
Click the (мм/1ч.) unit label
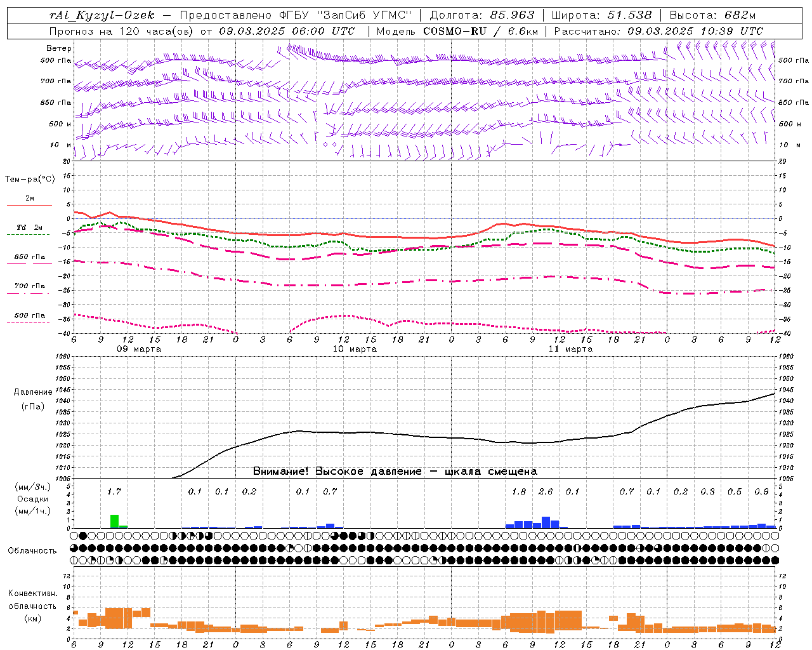coord(33,510)
